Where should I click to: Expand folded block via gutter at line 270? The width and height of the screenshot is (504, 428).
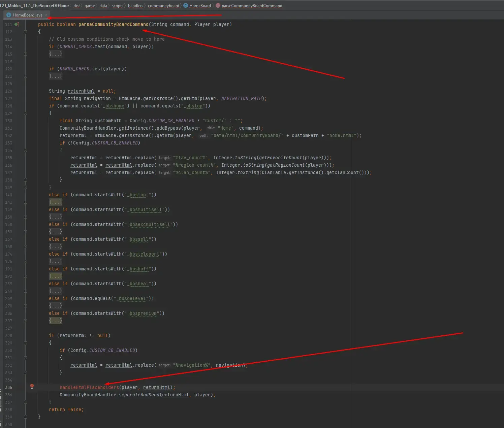(x=25, y=306)
